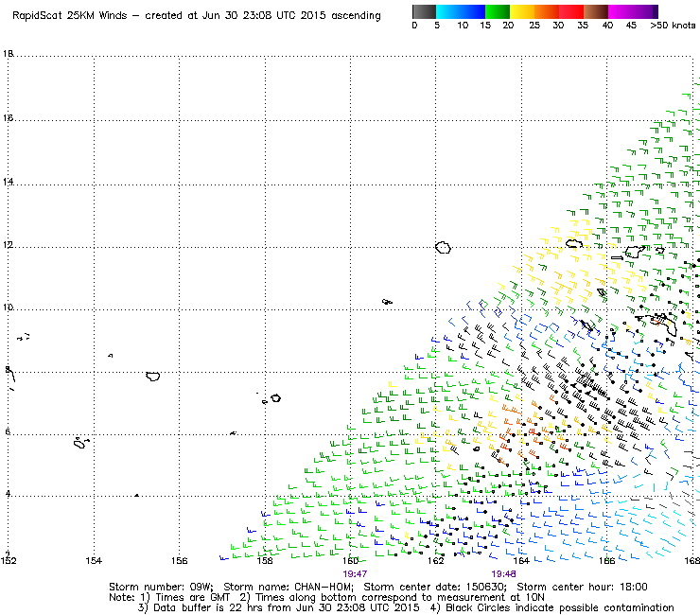Image resolution: width=700 pixels, height=615 pixels.
Task: Click the 'Storm name: CHAN-HOM' text
Action: click(288, 587)
